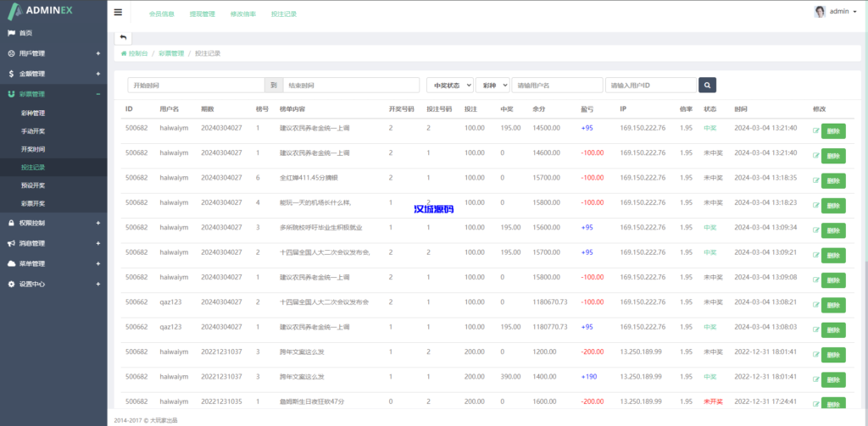Click the 榜单内容 column header
Screen dimensions: 868x426
292,109
